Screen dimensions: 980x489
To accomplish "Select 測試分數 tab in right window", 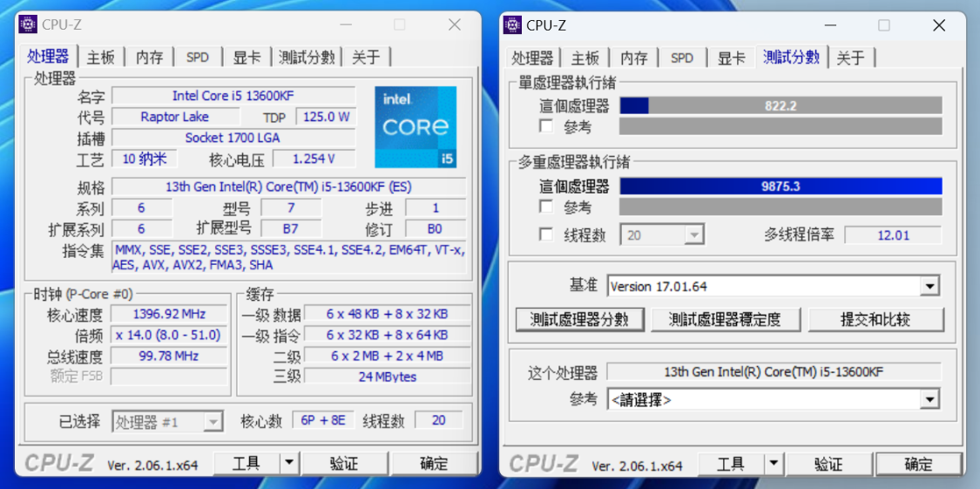I will click(791, 57).
